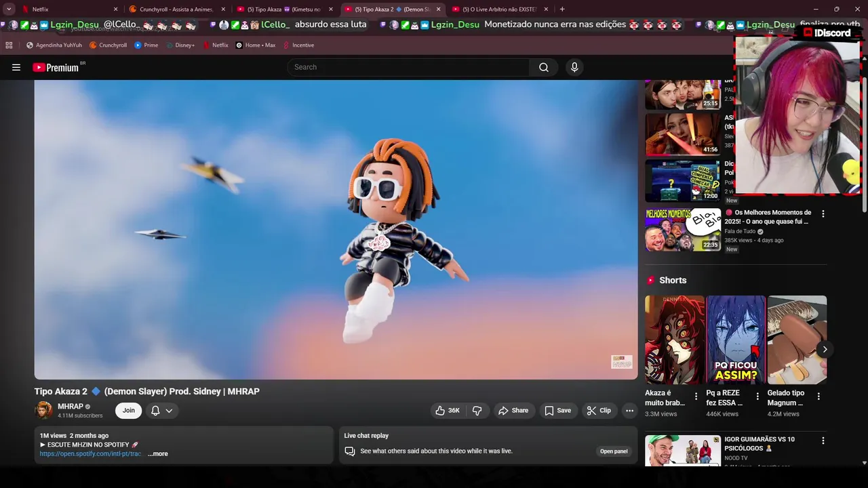The image size is (868, 488).
Task: Open the MHRAP channel name link
Action: (71, 407)
